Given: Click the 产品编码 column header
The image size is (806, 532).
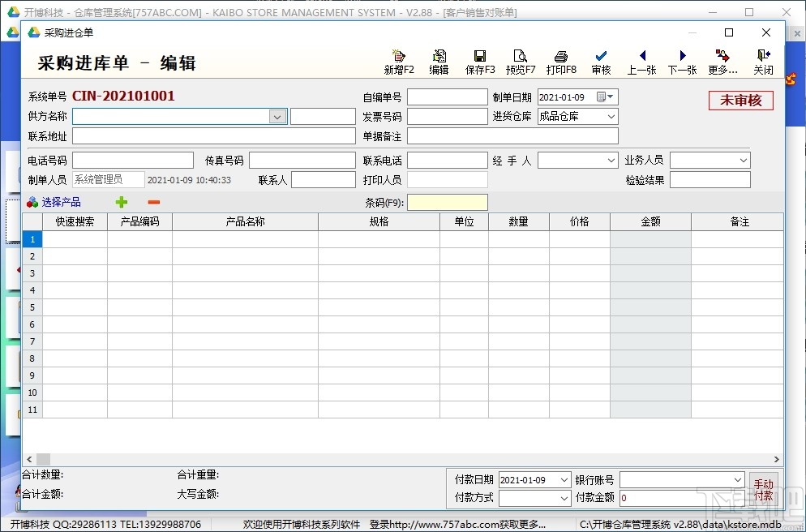Looking at the screenshot, I should tap(139, 221).
